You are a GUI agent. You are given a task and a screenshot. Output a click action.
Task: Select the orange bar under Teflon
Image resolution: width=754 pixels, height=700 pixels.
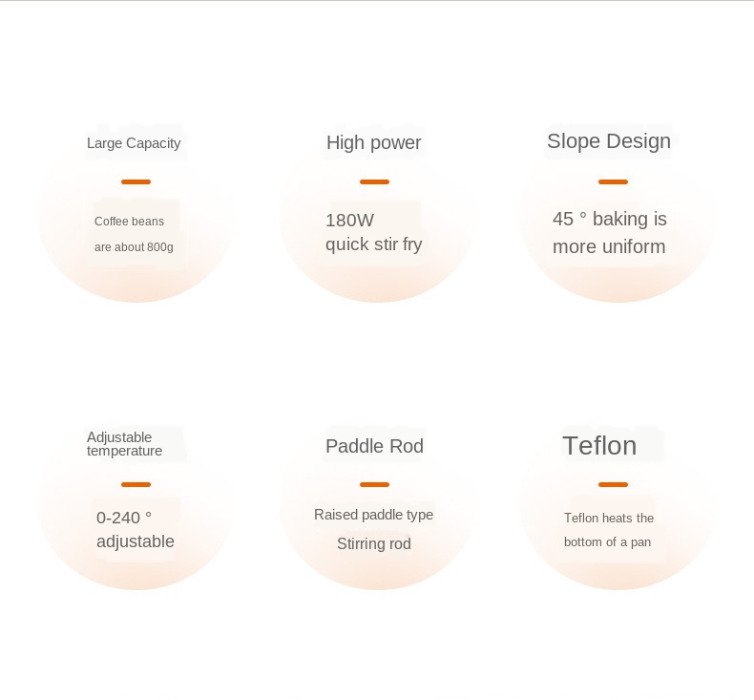click(x=613, y=484)
